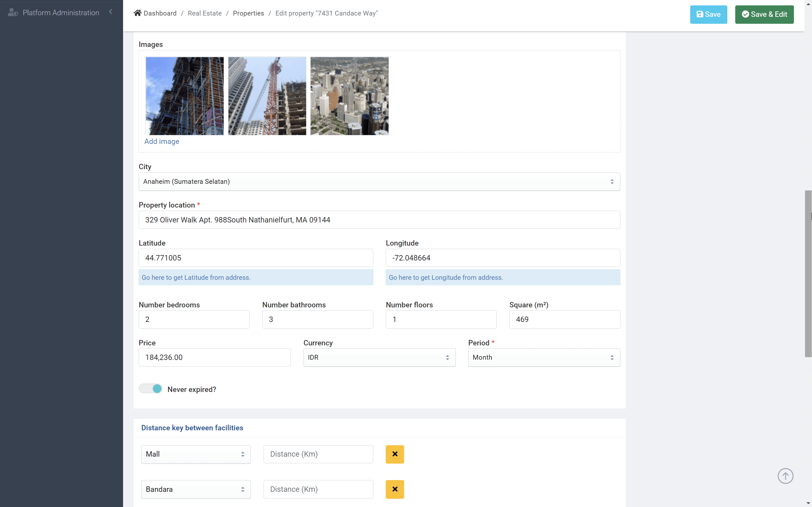Remove the Bandara facility row
812x507 pixels.
395,489
